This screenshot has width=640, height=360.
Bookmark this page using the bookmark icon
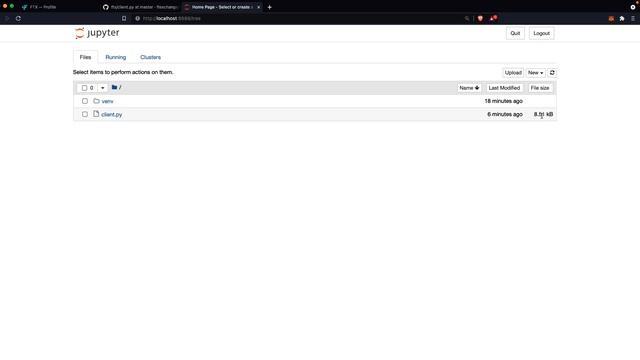click(x=124, y=18)
